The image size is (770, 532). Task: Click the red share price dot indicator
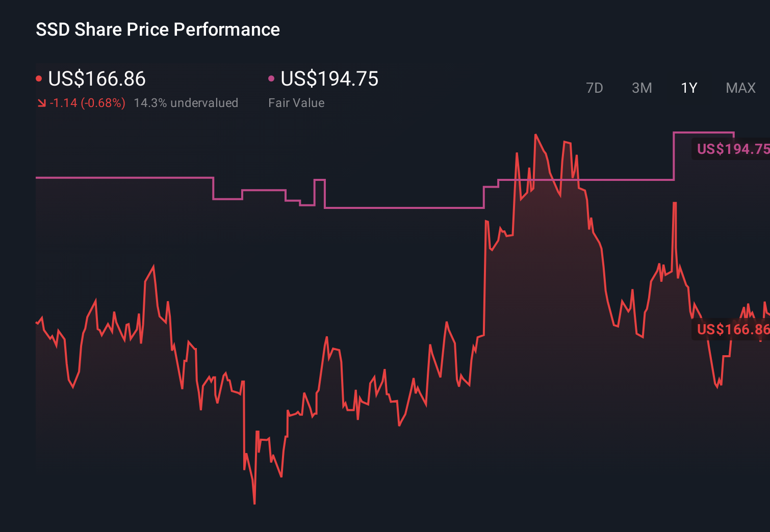pyautogui.click(x=39, y=78)
